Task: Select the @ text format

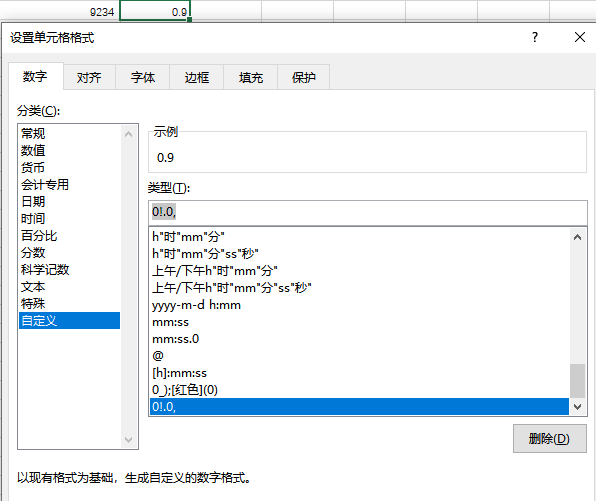Action: coord(360,356)
